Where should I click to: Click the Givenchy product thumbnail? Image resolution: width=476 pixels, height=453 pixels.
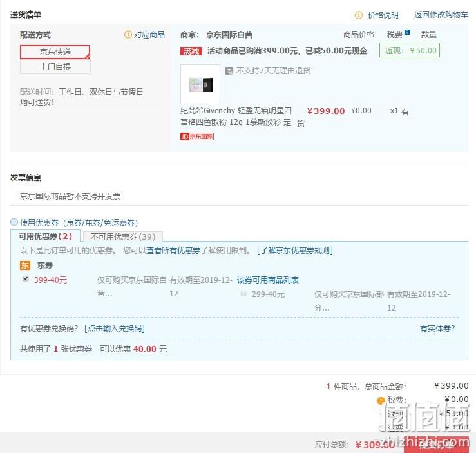(200, 84)
